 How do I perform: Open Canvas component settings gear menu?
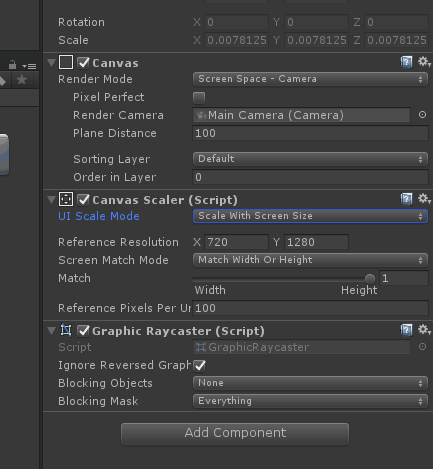click(x=424, y=62)
